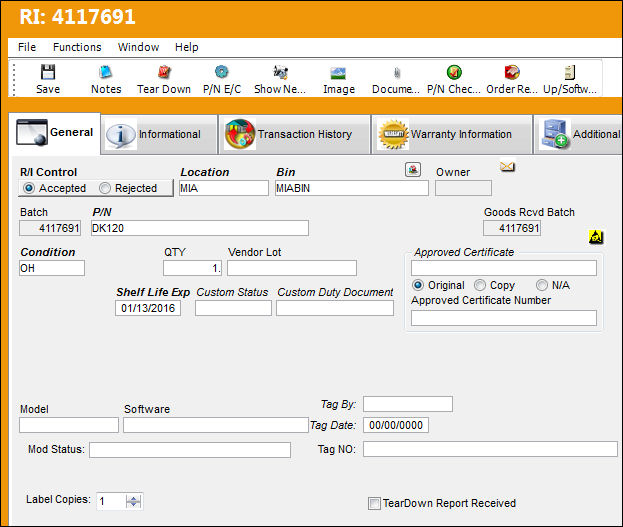Screen dimensions: 623x527
Task: Open the Order Re... toolbar icon
Action: click(512, 72)
